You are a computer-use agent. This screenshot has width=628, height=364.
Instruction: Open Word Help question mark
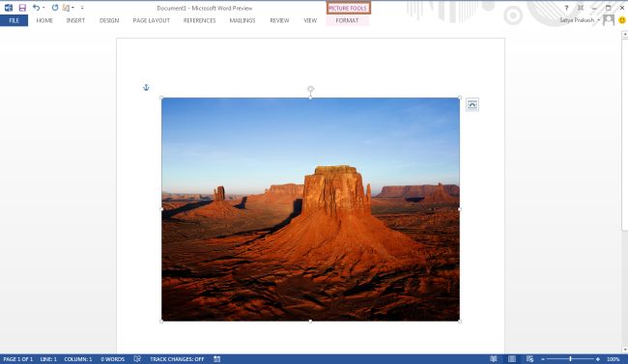(566, 8)
